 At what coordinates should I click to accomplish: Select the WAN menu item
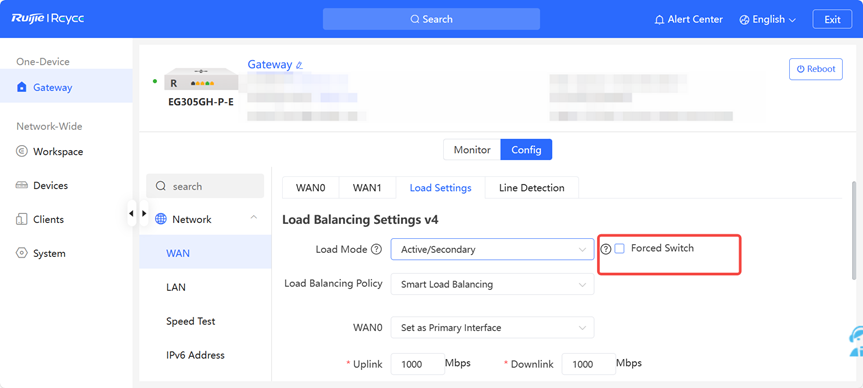[205, 253]
